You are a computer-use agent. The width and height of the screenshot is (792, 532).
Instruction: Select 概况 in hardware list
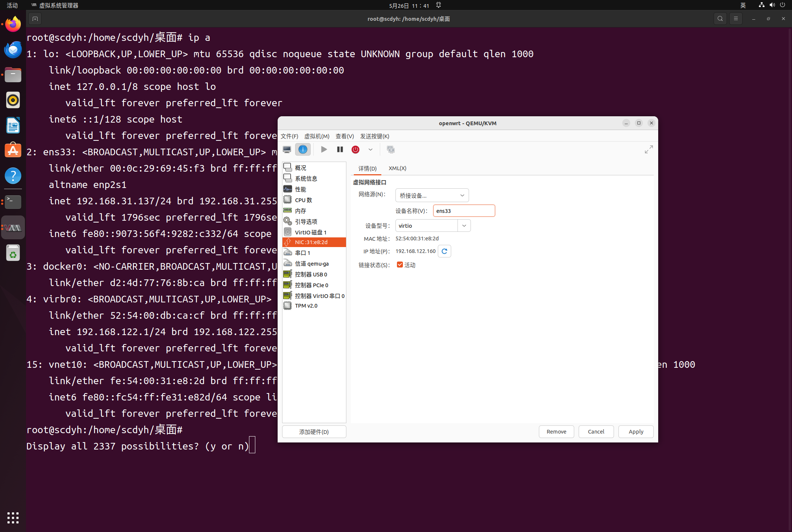[314, 168]
